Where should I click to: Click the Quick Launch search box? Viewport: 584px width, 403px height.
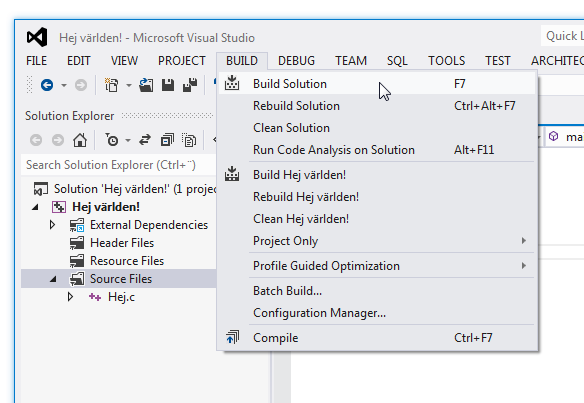[562, 36]
